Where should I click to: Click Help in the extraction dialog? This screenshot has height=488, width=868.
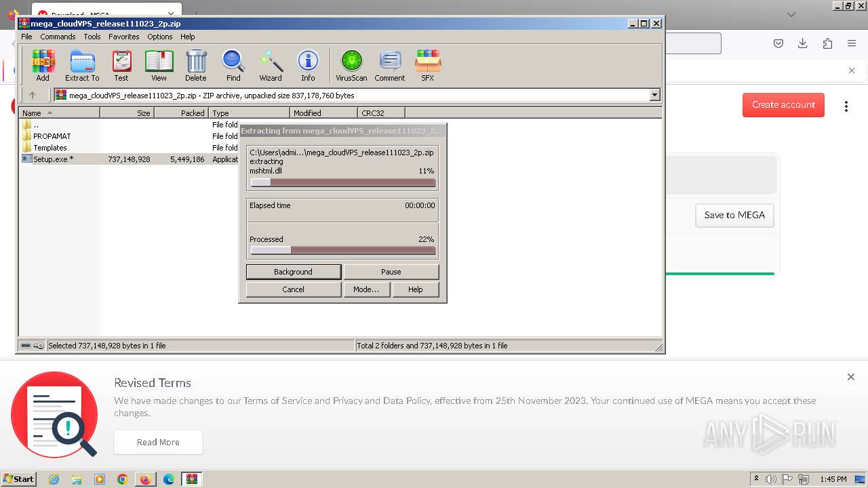tap(416, 289)
